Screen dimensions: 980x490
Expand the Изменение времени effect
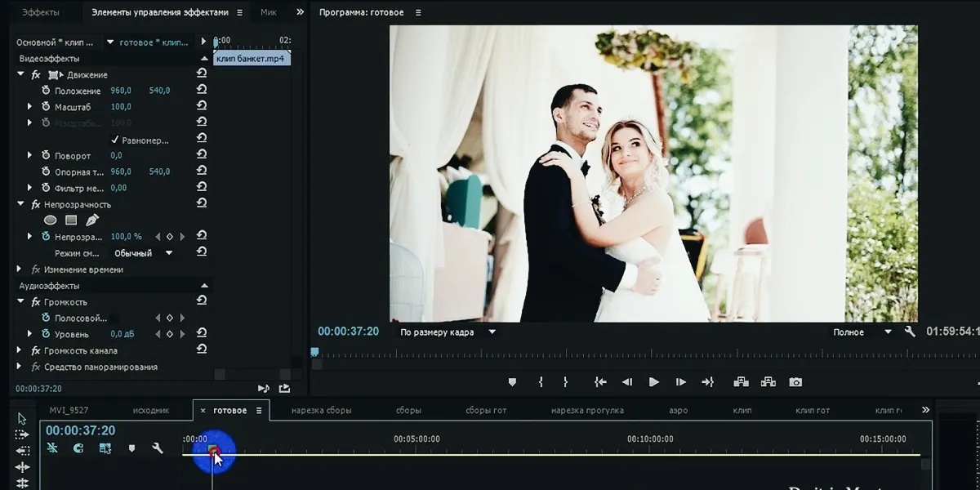[x=20, y=269]
